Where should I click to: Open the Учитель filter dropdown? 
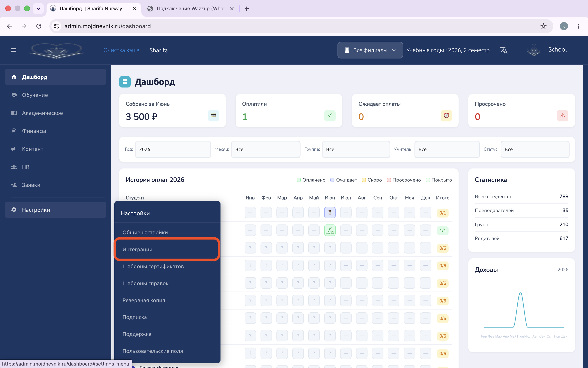[447, 149]
